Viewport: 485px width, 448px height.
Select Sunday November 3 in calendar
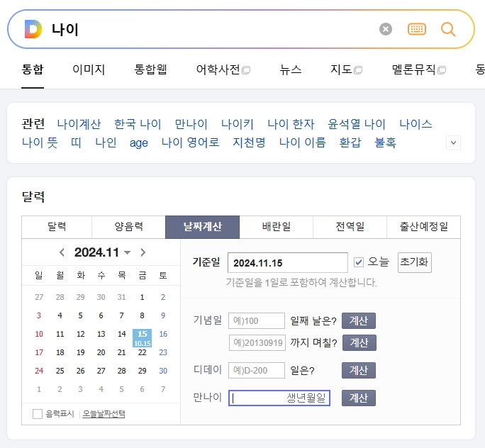coord(39,315)
